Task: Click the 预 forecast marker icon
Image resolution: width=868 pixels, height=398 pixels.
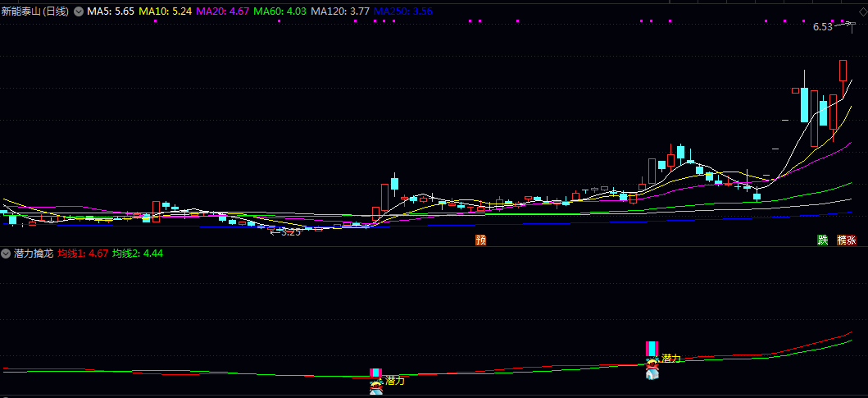Action: click(x=481, y=240)
